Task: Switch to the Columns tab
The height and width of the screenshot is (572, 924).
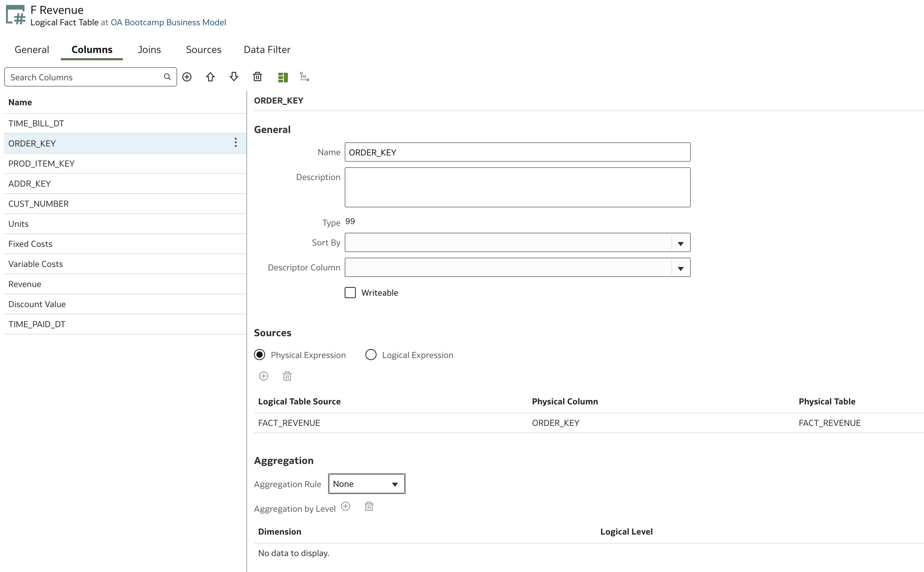Action: [x=92, y=50]
